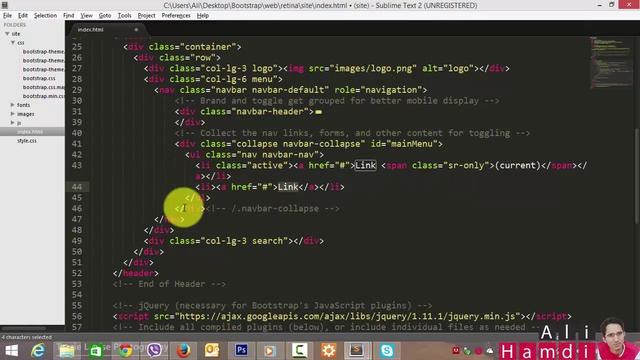The height and width of the screenshot is (360, 640).
Task: Open Viber from the taskbar
Action: point(154,351)
